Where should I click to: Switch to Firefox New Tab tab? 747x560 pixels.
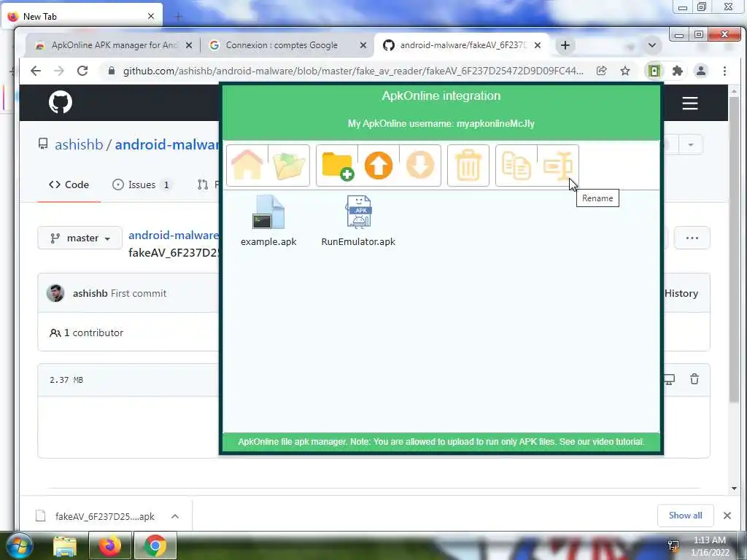(81, 16)
